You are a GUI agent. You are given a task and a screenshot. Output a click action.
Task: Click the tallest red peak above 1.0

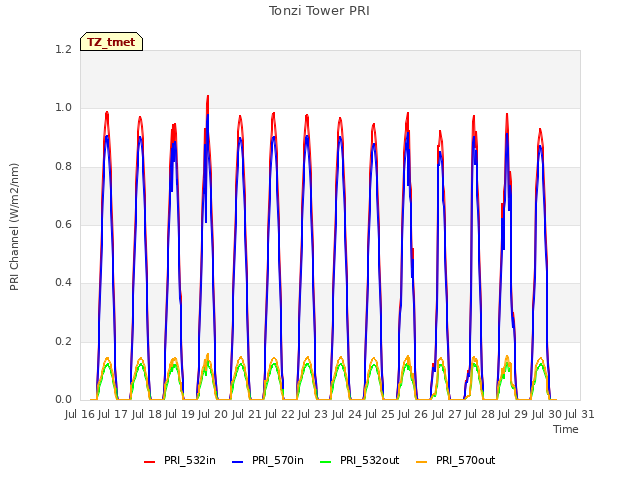(x=208, y=101)
